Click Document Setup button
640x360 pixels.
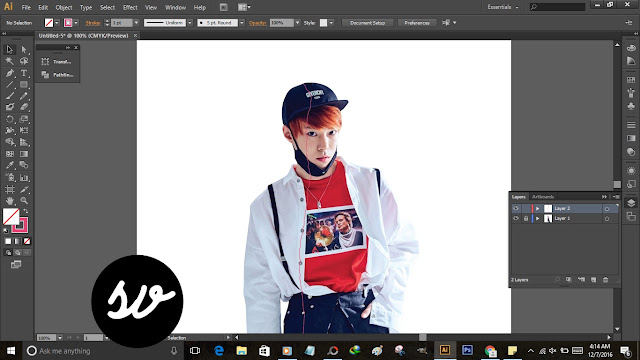pyautogui.click(x=367, y=23)
